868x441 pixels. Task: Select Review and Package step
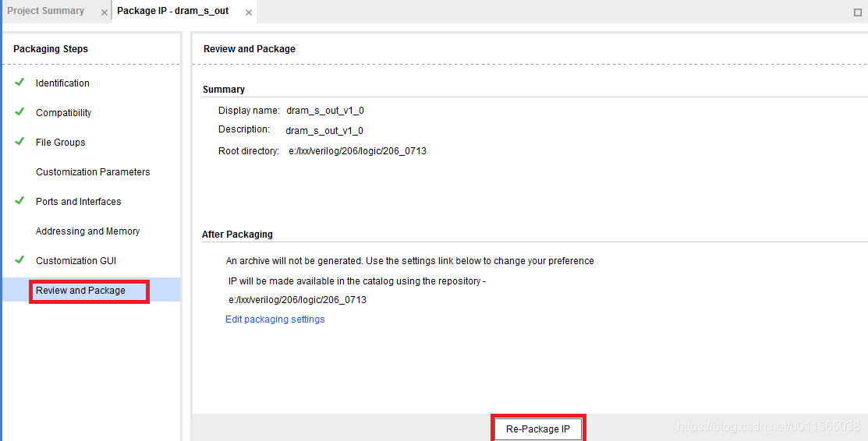80,291
